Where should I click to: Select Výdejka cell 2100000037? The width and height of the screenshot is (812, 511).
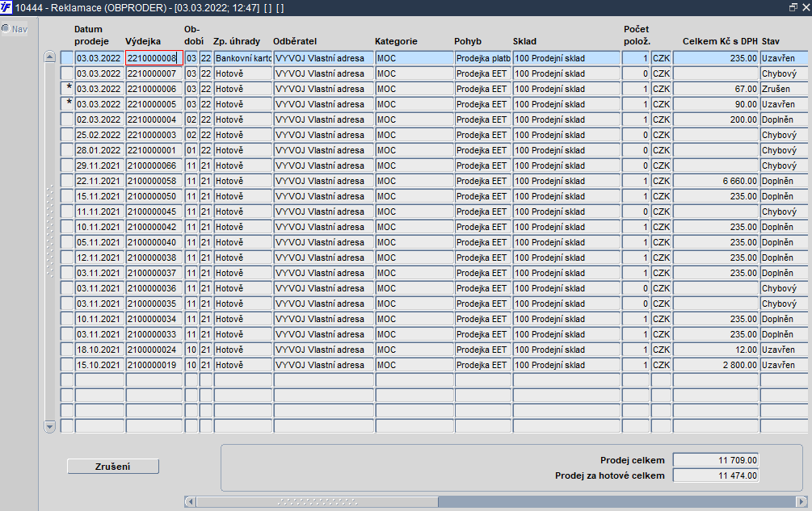(x=154, y=273)
